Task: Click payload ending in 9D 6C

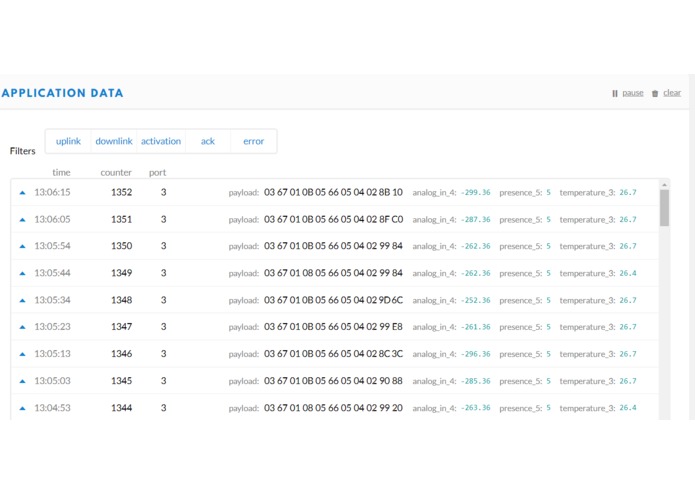Action: pos(333,300)
